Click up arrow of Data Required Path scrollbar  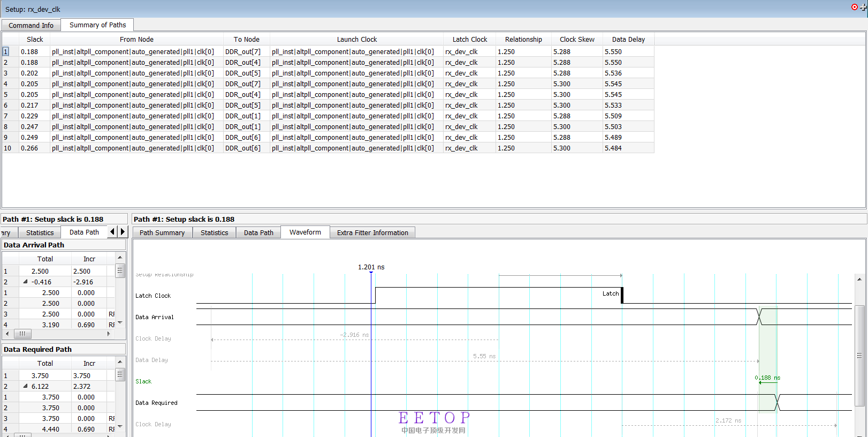(x=120, y=362)
